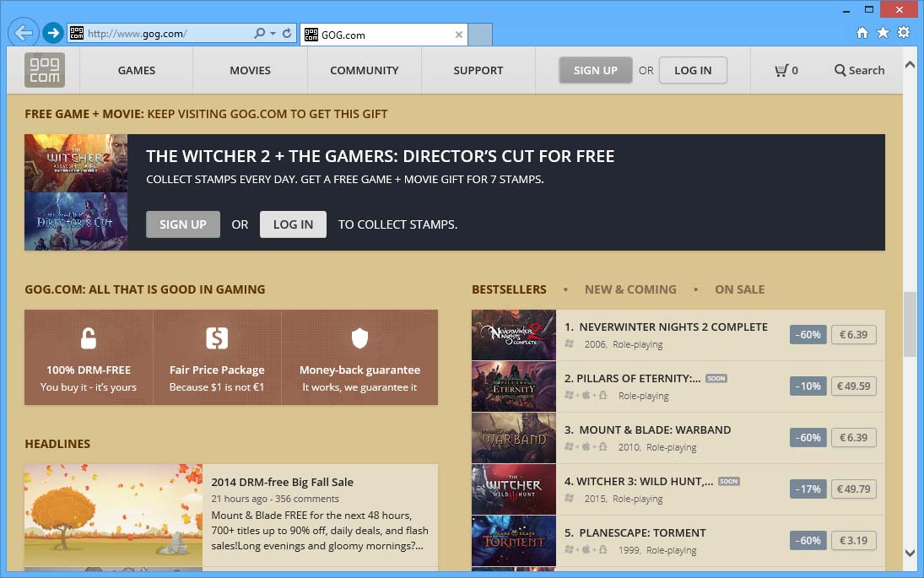Open Pillars of Eternity cover image
924x578 pixels.
click(514, 386)
